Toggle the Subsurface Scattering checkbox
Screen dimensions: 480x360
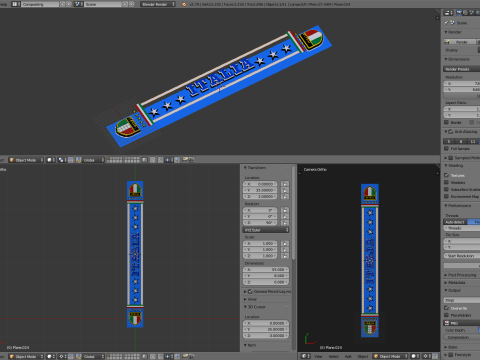coord(446,189)
